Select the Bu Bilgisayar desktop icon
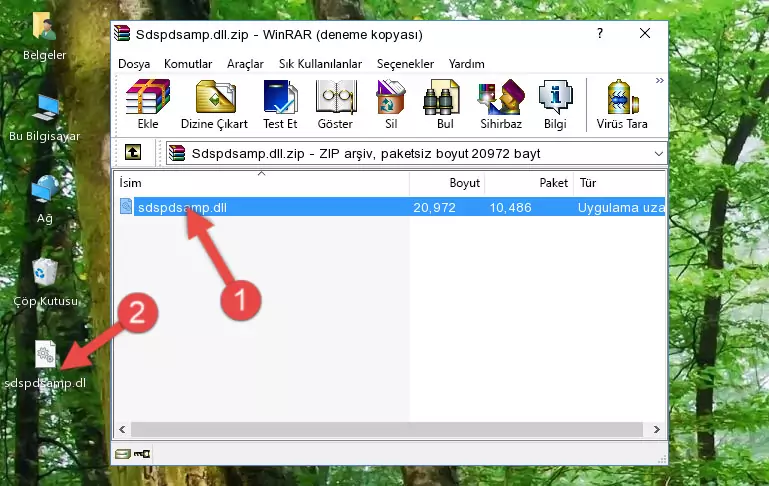 [45, 118]
